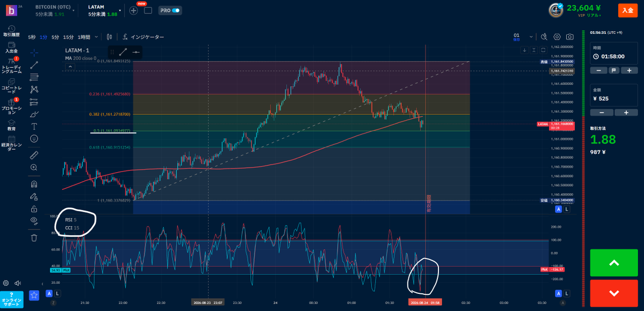
Task: Open chart settings hexagon icon
Action: pos(557,37)
